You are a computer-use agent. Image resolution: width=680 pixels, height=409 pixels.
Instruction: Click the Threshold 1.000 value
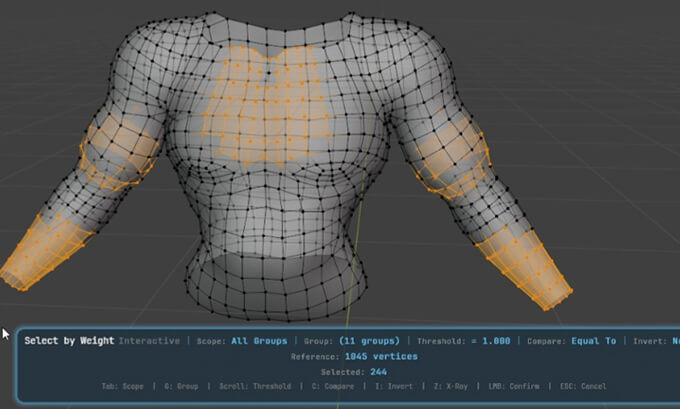[463, 341]
